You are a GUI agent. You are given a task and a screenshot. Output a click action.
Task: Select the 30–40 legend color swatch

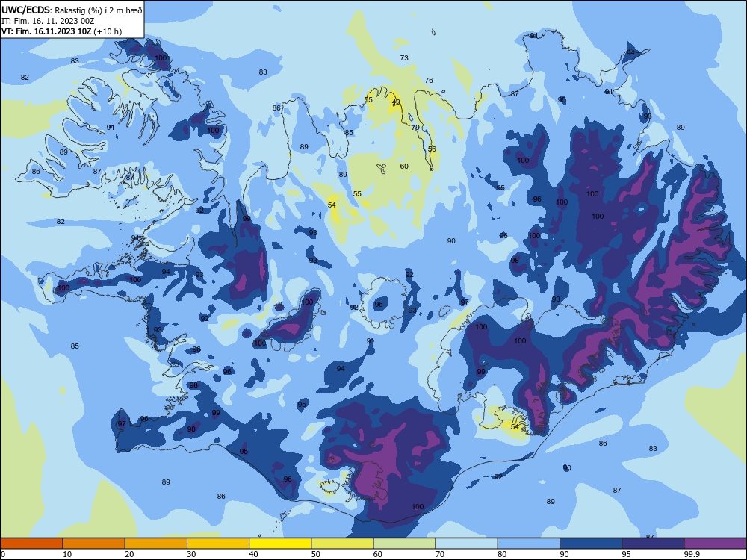point(218,544)
